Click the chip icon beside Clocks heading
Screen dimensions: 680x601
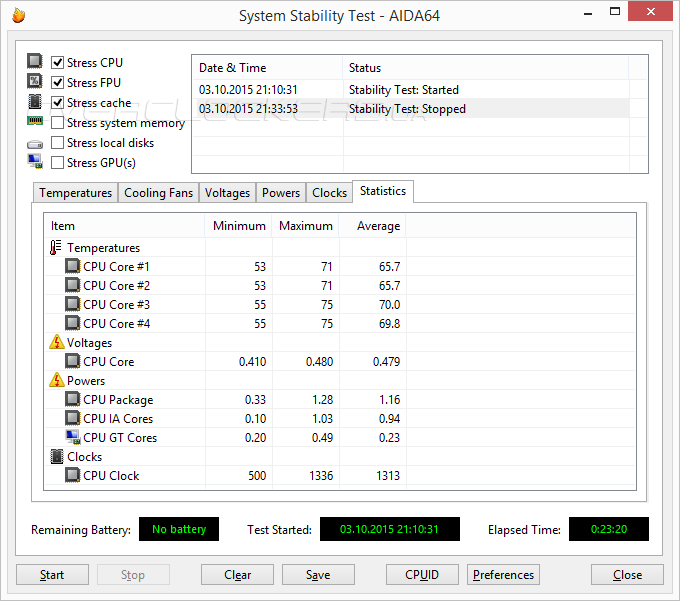(57, 457)
